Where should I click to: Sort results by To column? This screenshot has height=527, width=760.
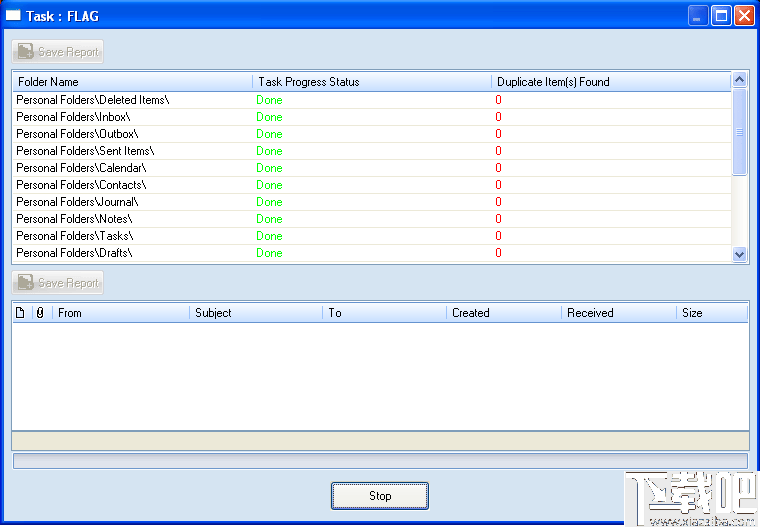click(384, 313)
